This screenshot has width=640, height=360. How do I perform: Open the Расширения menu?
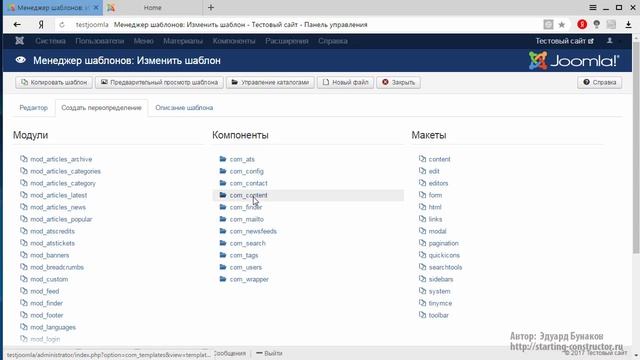287,41
